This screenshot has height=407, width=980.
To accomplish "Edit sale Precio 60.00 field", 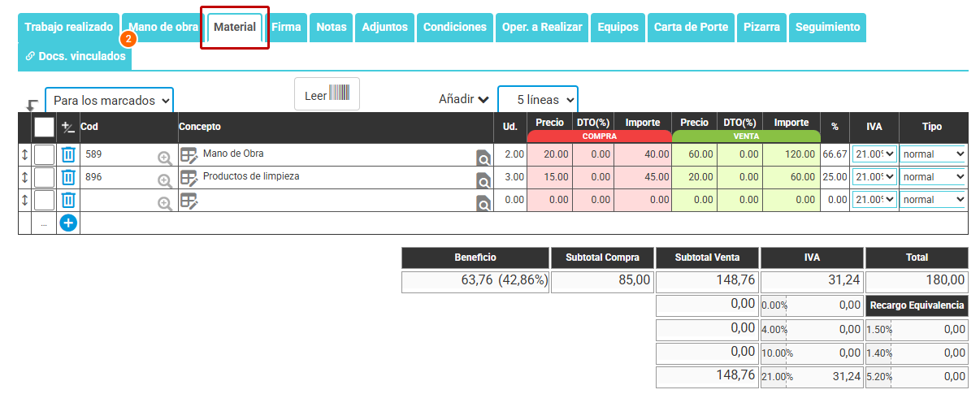I will 695,154.
